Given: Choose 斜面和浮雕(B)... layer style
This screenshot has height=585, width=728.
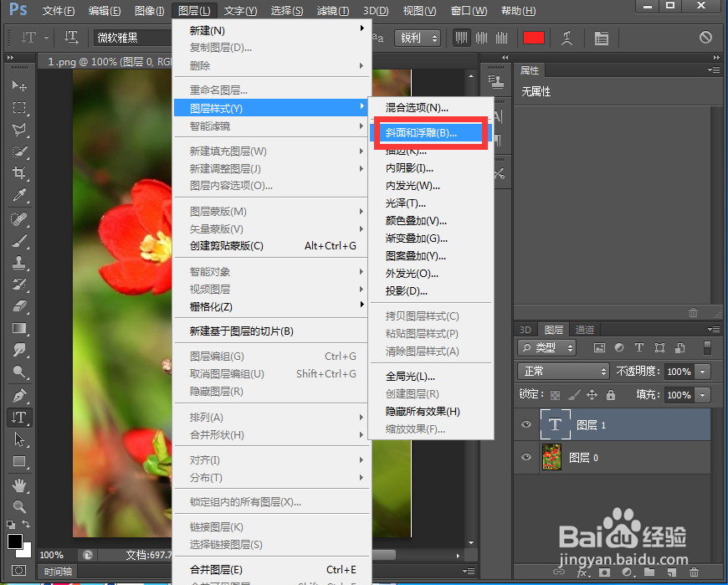Looking at the screenshot, I should [x=430, y=133].
